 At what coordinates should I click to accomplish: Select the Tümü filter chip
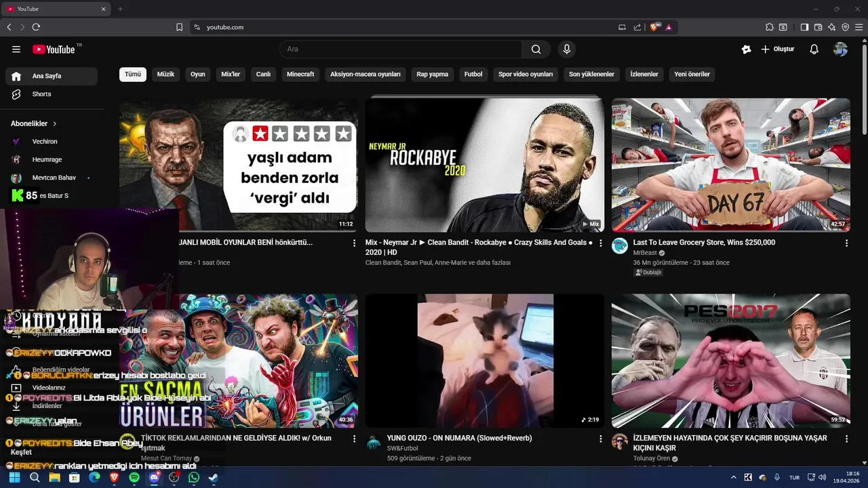133,75
